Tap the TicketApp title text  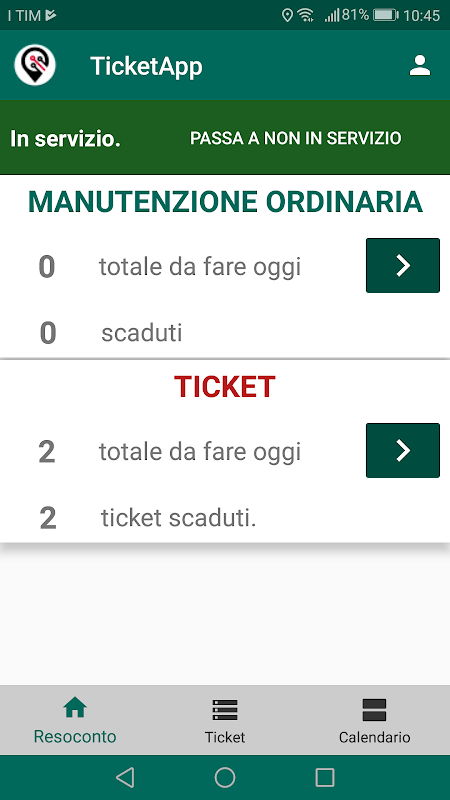[x=146, y=67]
